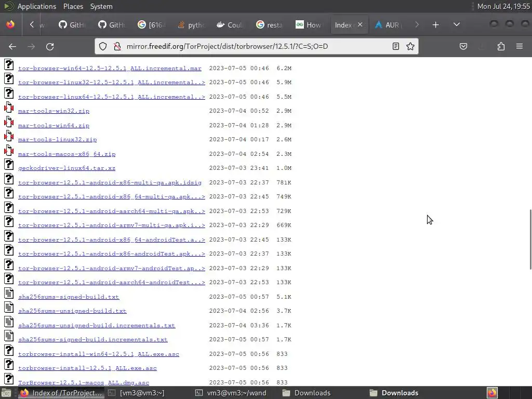Click the vertical page scrollbar thumb
The image size is (532, 399).
tap(530, 240)
